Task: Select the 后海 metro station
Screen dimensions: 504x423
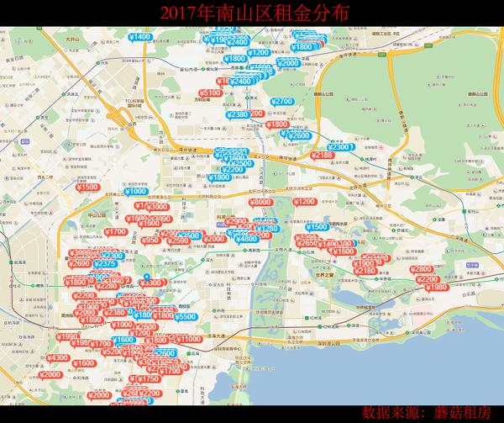Action: click(x=193, y=353)
